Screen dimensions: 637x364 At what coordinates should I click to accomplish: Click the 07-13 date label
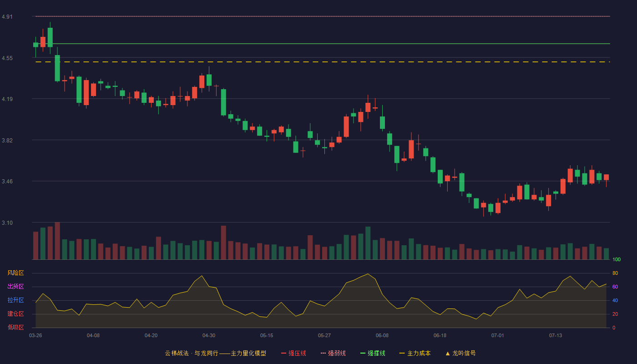(556, 335)
